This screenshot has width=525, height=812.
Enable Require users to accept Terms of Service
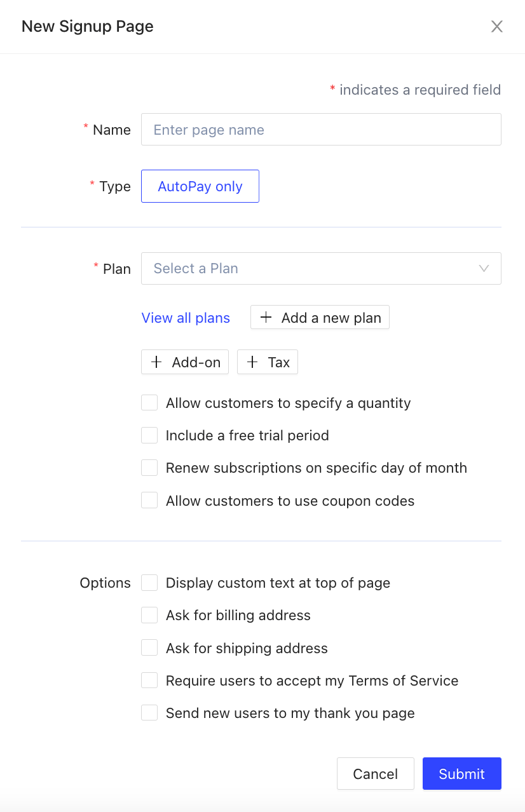point(149,680)
